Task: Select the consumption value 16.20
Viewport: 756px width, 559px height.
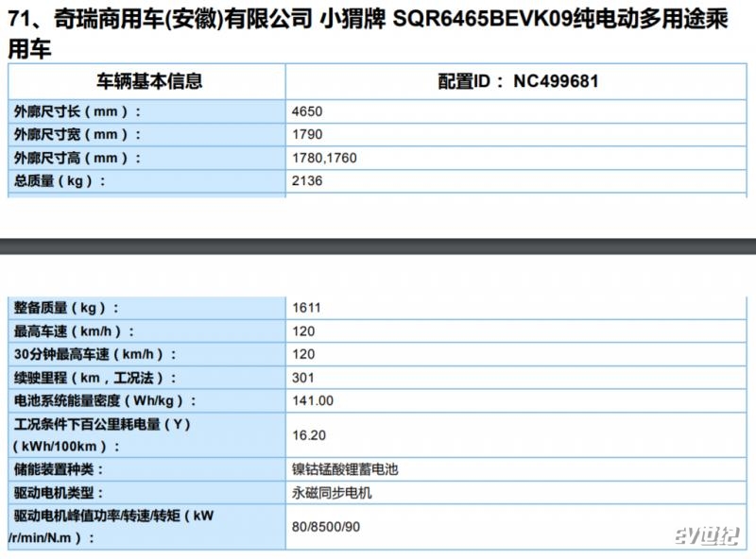Action: pos(309,435)
